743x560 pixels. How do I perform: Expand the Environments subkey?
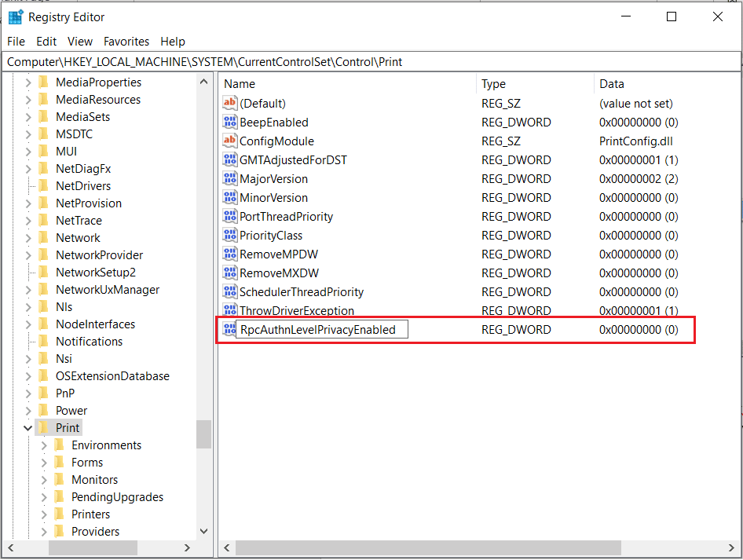(44, 445)
